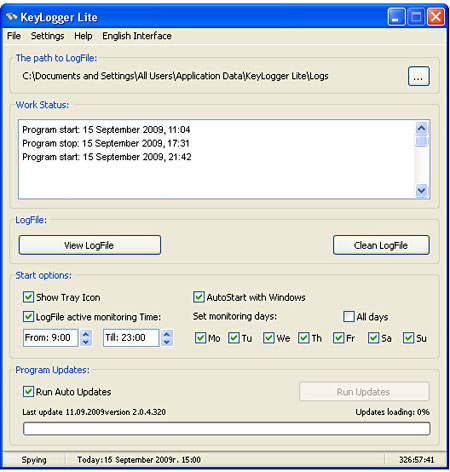
Task: Open the Settings menu
Action: click(47, 36)
